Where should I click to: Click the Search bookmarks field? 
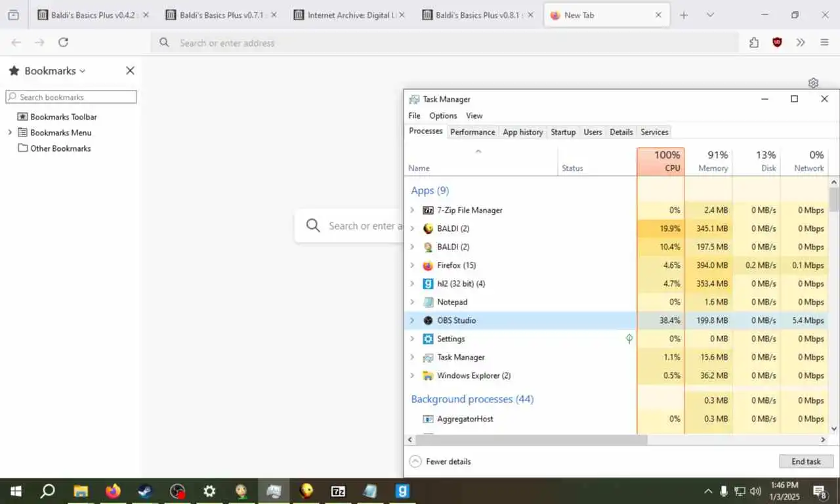(x=71, y=97)
